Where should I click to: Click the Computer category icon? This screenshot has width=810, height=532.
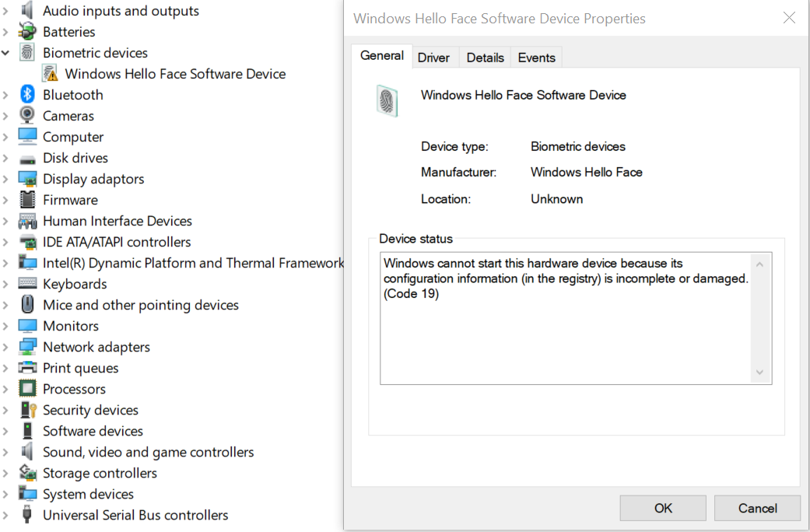[x=27, y=137]
